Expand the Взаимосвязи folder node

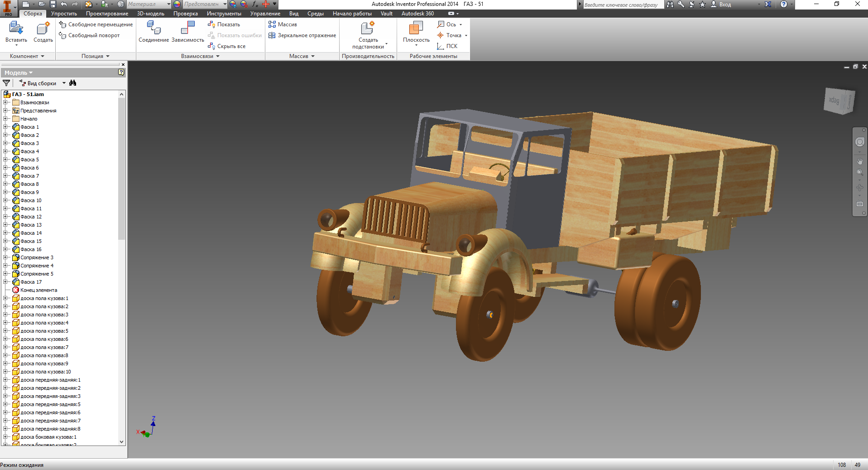tap(5, 102)
